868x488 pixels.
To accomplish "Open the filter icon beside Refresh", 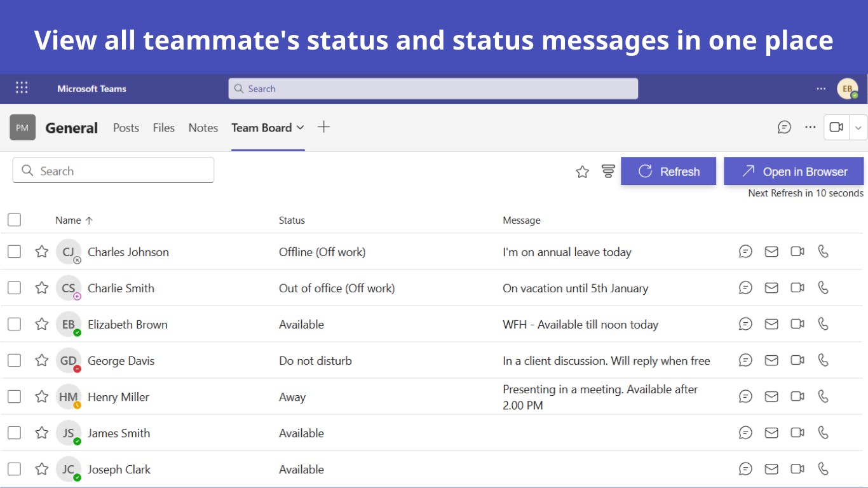I will pos(608,171).
